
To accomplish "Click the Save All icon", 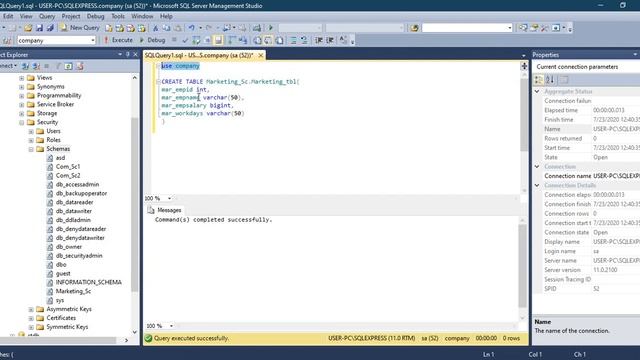I will (50, 28).
